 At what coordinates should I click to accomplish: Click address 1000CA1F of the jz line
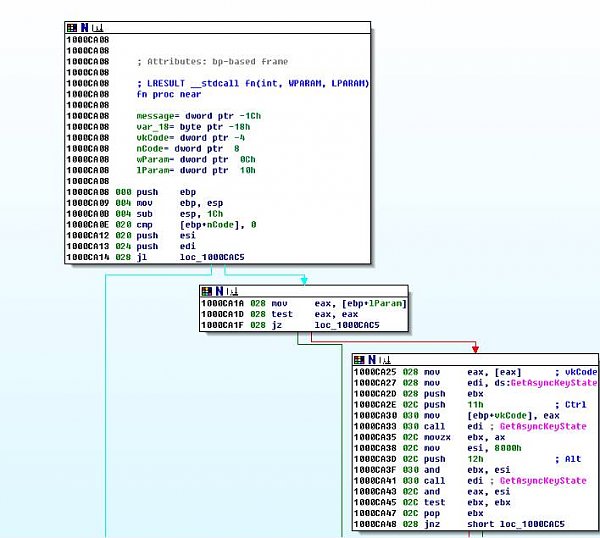[x=223, y=325]
